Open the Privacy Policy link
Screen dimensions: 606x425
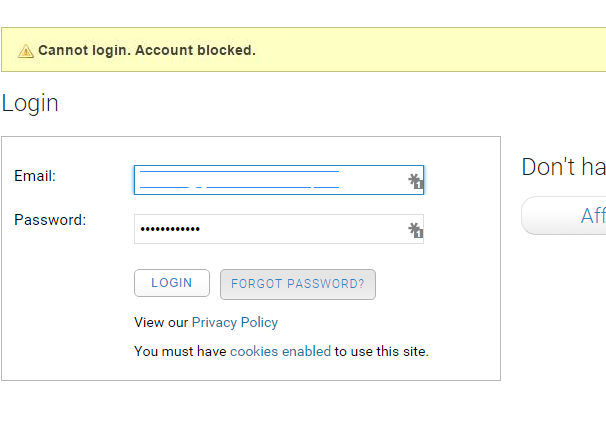coord(235,323)
